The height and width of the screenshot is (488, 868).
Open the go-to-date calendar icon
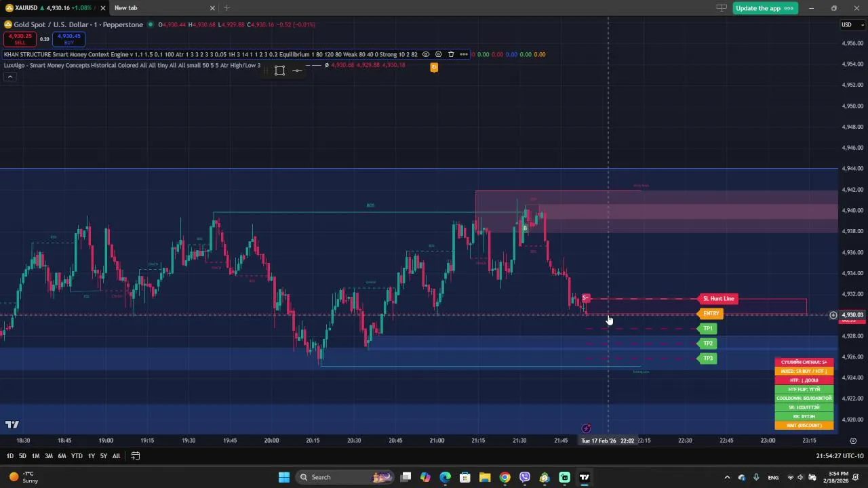[135, 456]
